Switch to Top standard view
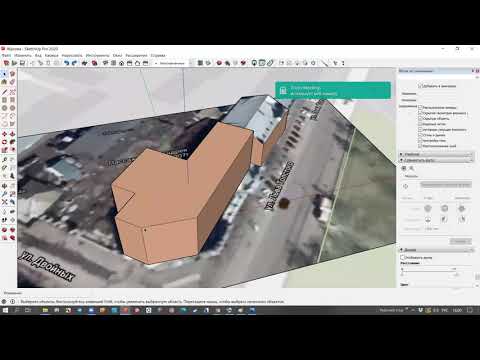 [x=113, y=63]
